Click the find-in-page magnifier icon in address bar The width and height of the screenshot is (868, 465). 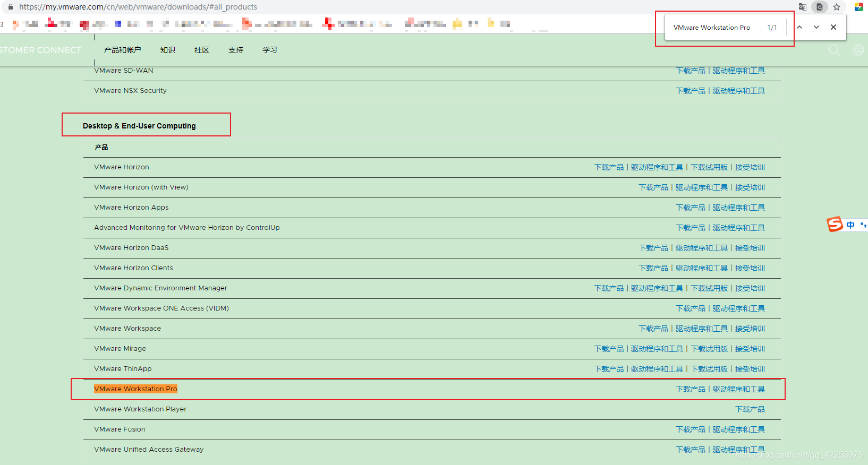pos(820,7)
